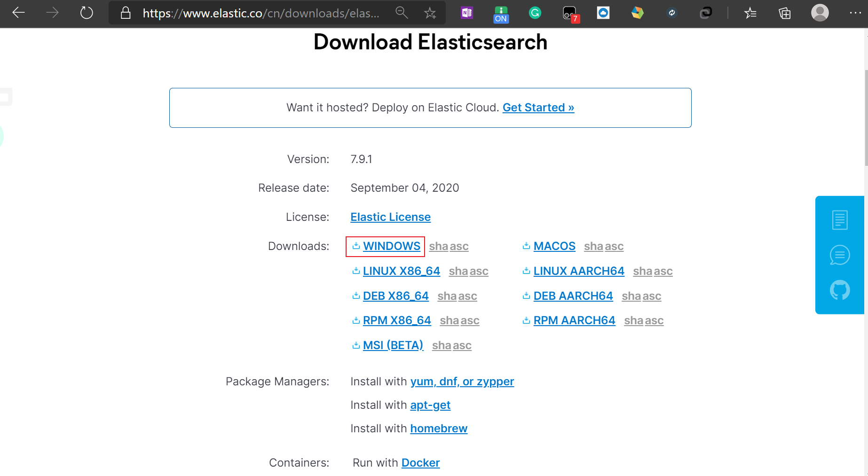This screenshot has height=476, width=868.
Task: Click download icon beside DEB X86_64
Action: [356, 296]
